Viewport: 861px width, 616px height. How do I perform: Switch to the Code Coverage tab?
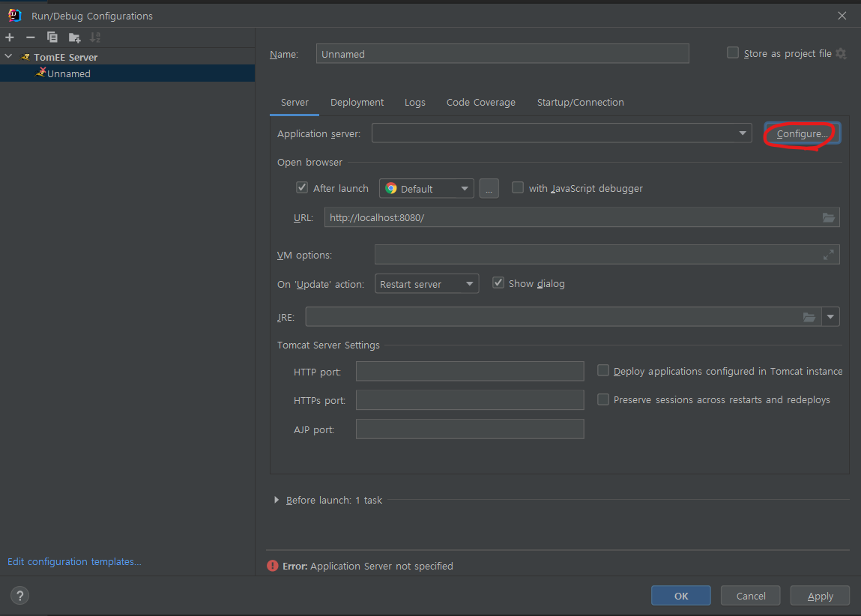[x=480, y=102]
